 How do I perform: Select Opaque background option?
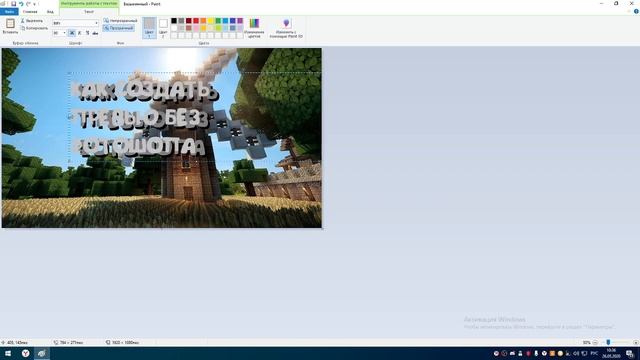point(120,20)
